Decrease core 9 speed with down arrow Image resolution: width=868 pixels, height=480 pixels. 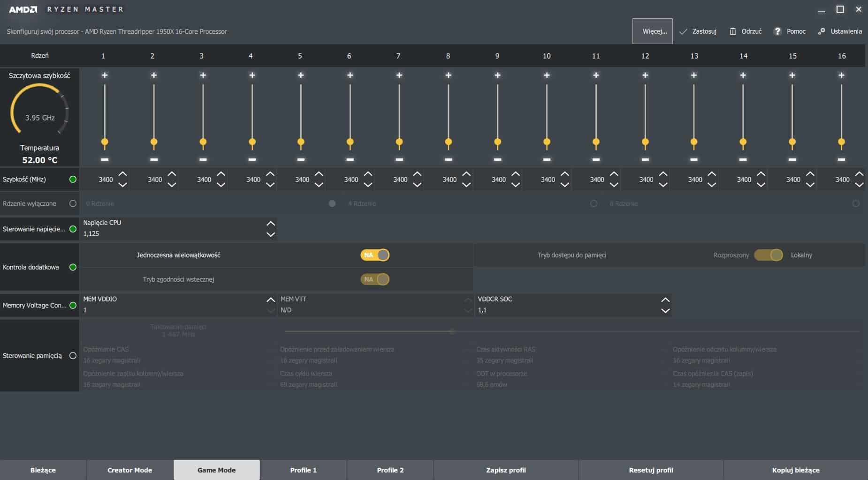click(516, 185)
